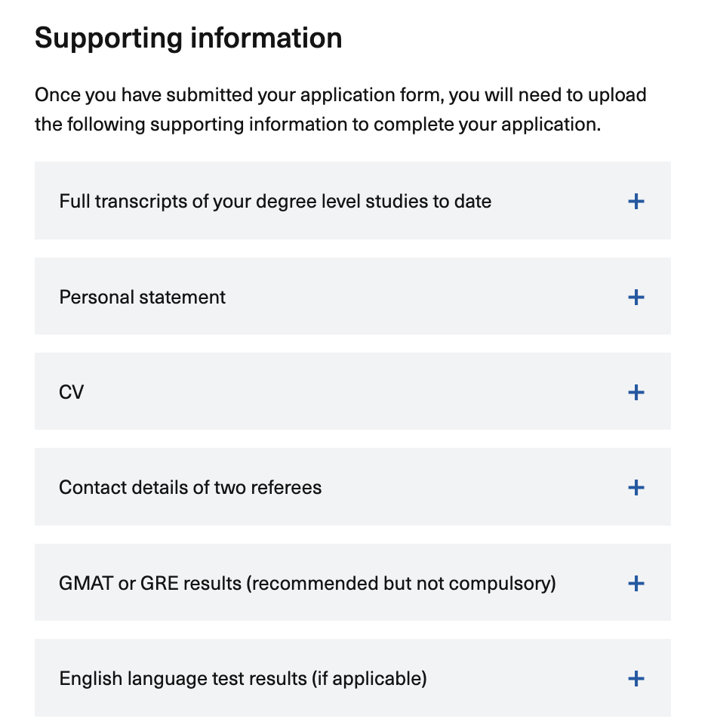Click the plus icon in the CV row
This screenshot has width=714, height=728.
click(636, 392)
